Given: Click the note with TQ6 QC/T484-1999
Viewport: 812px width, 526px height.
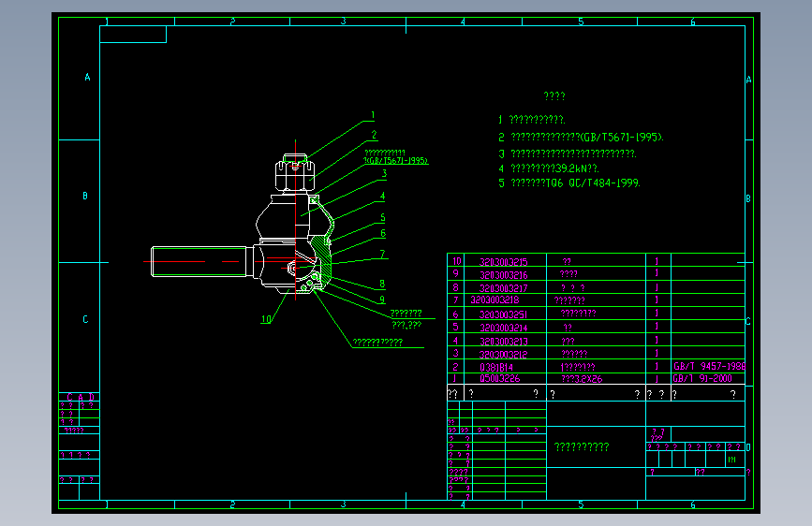Looking at the screenshot, I should coord(569,183).
